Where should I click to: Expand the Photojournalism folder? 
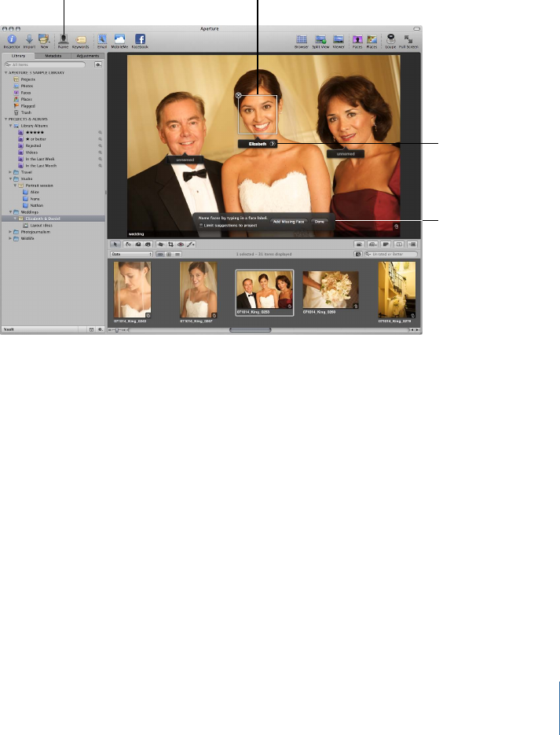click(11, 232)
